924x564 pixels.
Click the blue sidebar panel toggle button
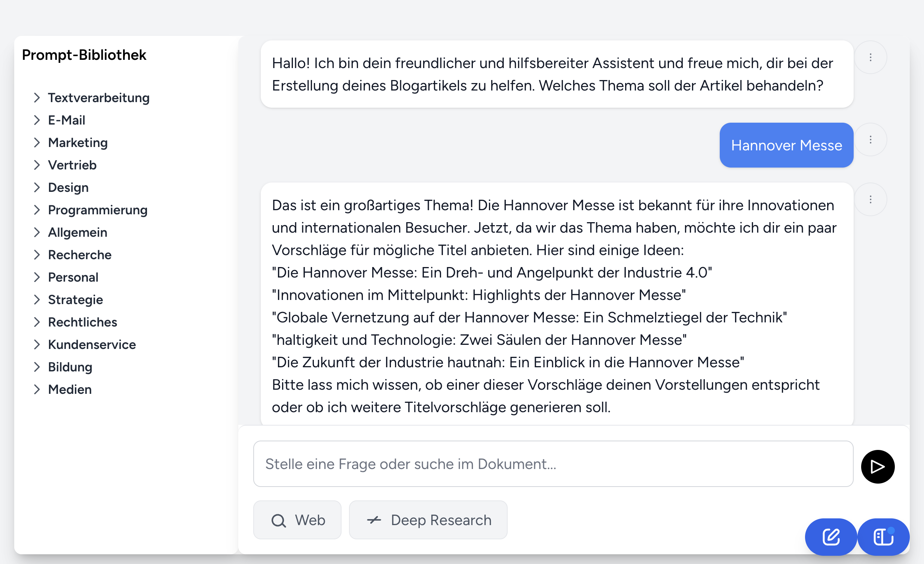(884, 537)
